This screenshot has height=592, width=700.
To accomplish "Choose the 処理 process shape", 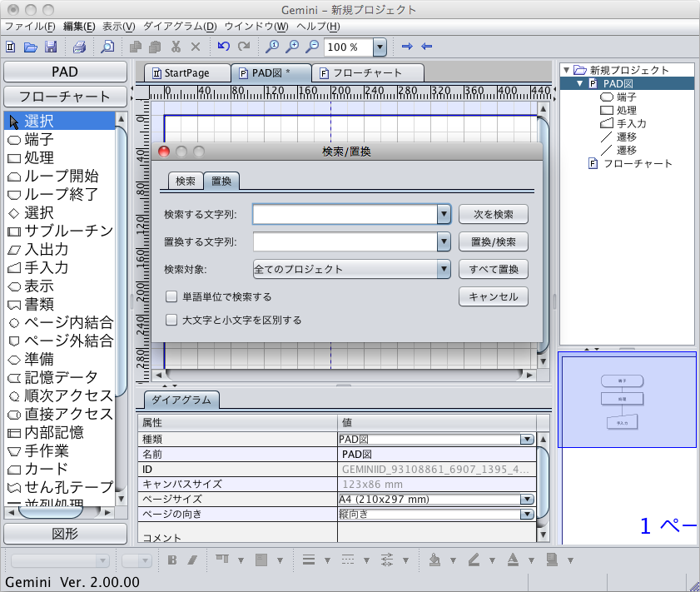I will tap(60, 157).
